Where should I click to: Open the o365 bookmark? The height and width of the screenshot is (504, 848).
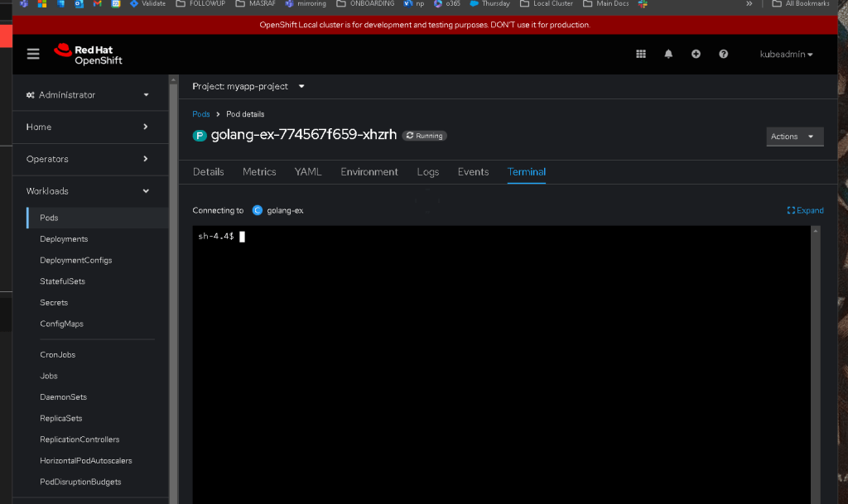446,4
